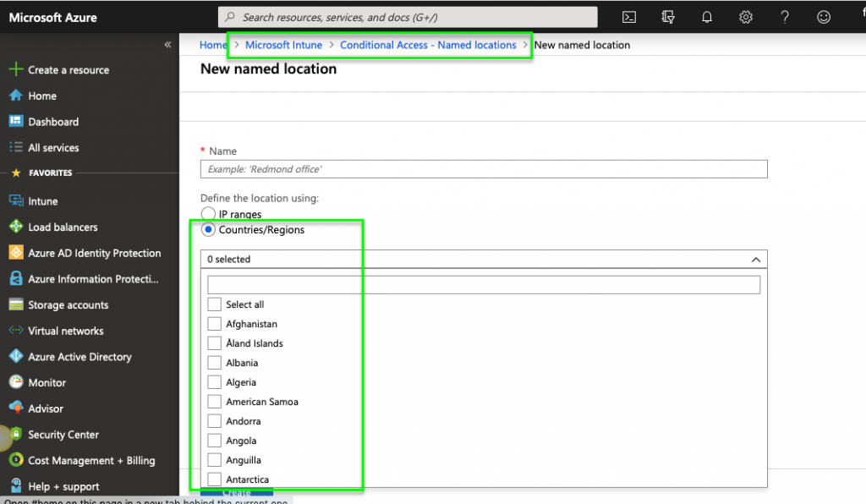Click the All services list icon
866x504 pixels.
pos(16,147)
